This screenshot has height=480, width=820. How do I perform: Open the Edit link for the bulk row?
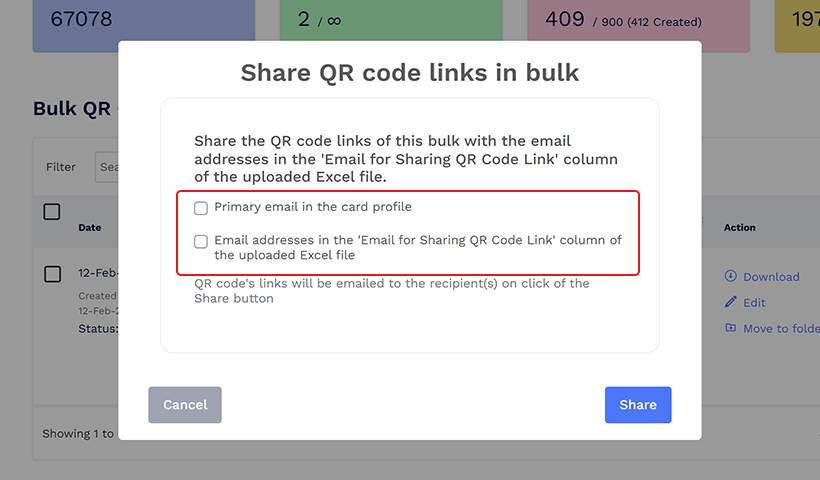pos(754,302)
